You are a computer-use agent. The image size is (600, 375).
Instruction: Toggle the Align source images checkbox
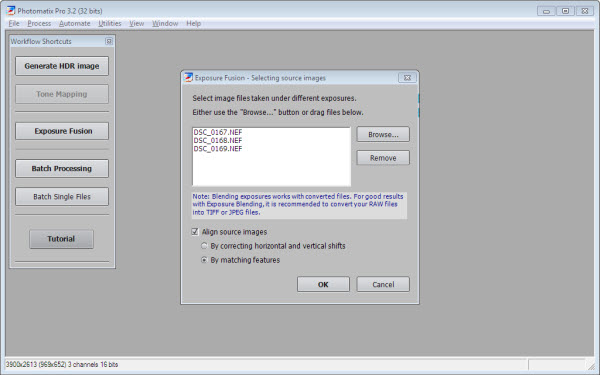pyautogui.click(x=195, y=232)
